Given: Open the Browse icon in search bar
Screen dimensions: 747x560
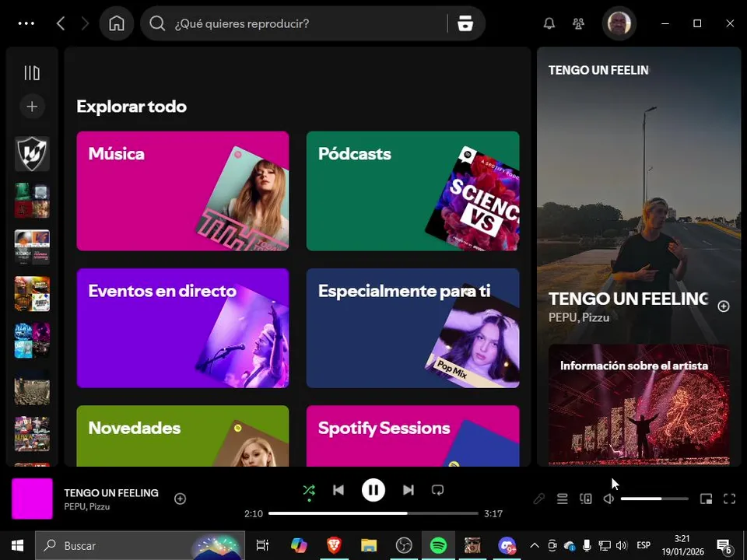Looking at the screenshot, I should point(465,23).
